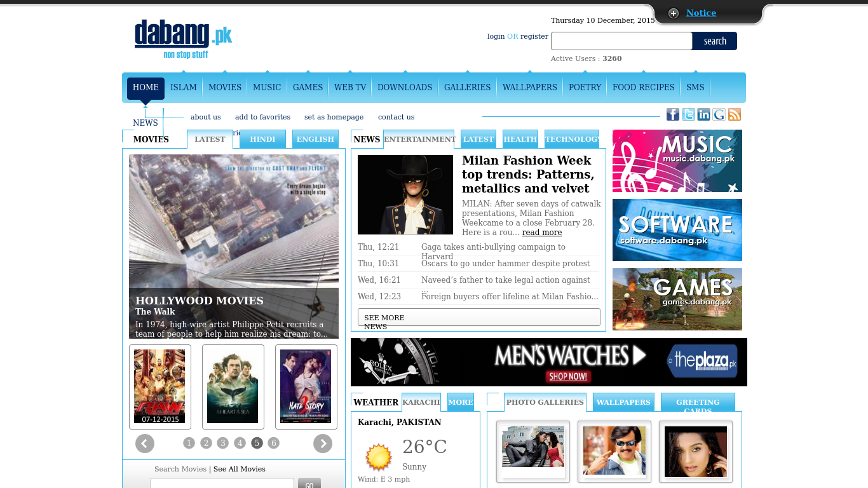
Task: Open the MOVIES menu item
Action: click(225, 88)
